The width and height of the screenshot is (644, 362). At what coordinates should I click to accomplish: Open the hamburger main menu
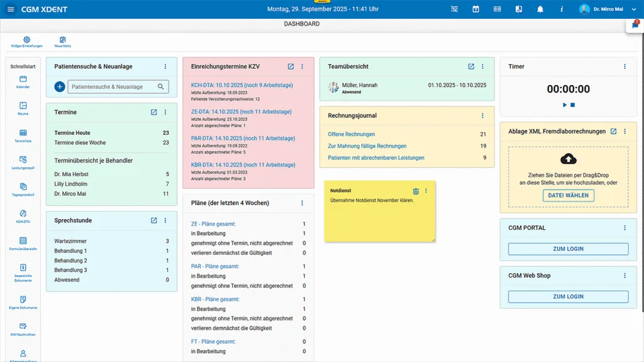(x=11, y=9)
